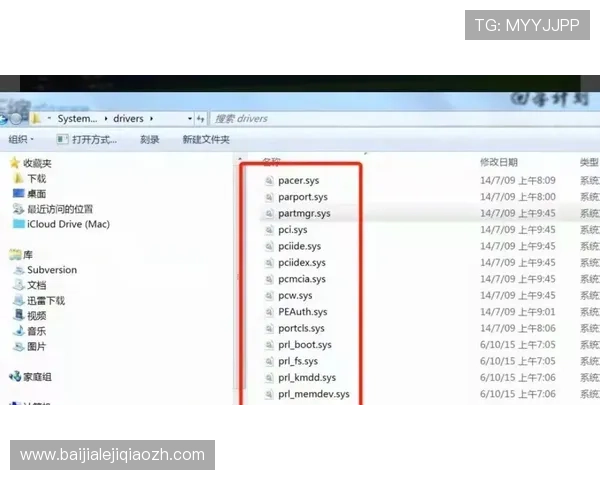Click the 视频 videos icon
Screen dimensions: 600x480
tap(19, 315)
